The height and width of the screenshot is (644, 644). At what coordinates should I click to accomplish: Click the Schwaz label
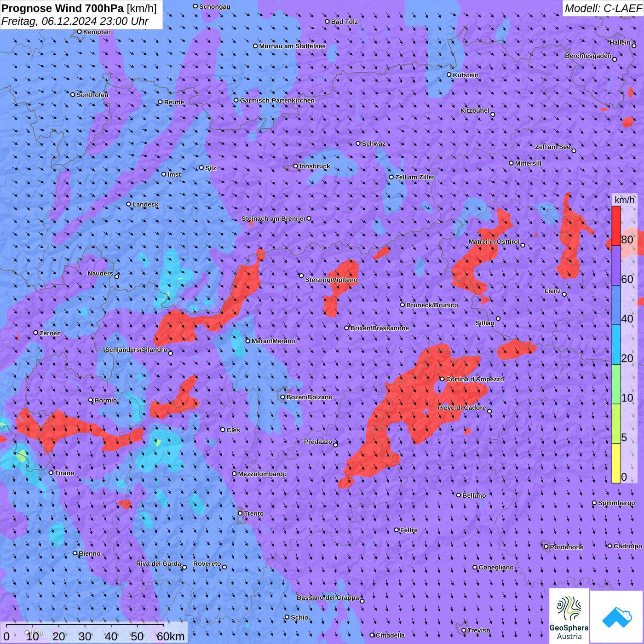click(374, 144)
